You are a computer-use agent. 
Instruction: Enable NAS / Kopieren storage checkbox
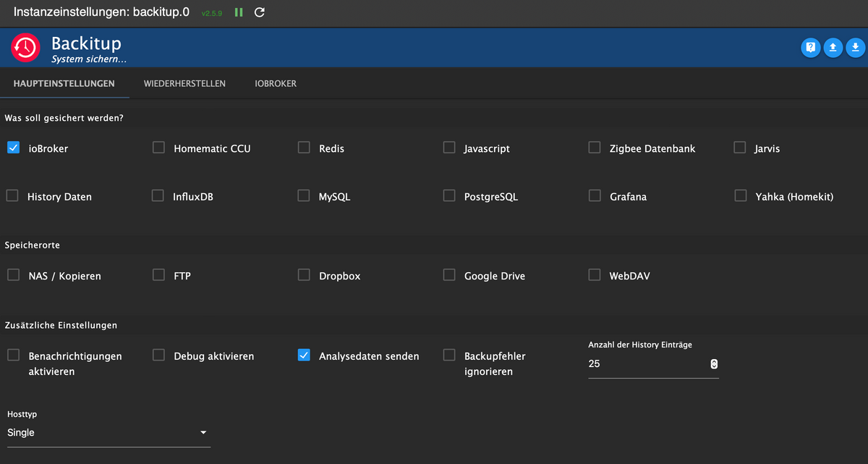(x=13, y=275)
